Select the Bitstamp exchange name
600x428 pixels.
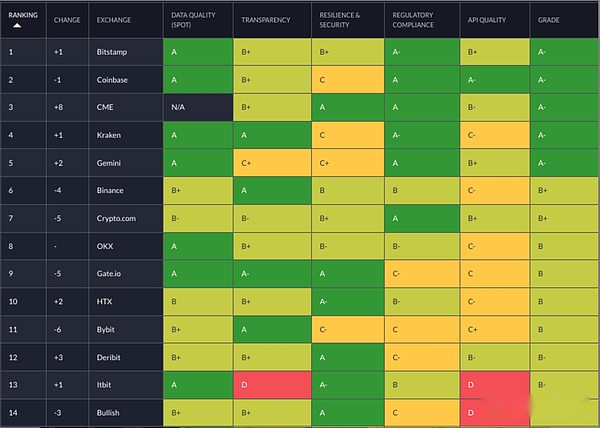tap(112, 52)
